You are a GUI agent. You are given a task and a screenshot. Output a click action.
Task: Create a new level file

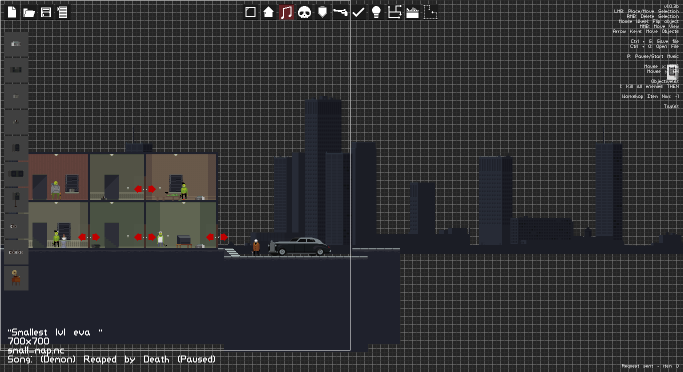click(12, 12)
